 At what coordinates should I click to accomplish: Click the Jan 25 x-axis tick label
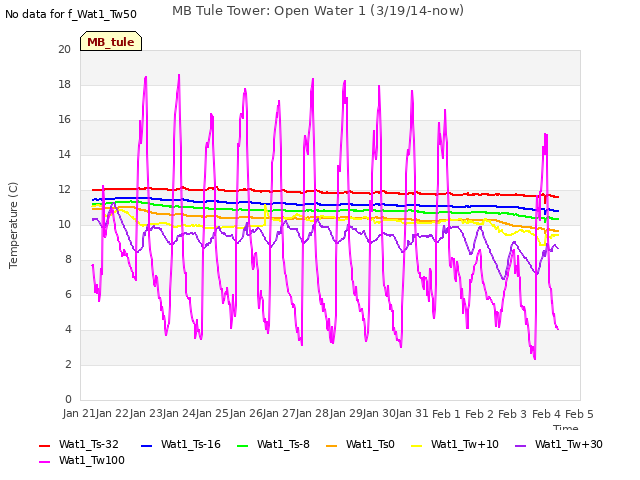tap(213, 413)
